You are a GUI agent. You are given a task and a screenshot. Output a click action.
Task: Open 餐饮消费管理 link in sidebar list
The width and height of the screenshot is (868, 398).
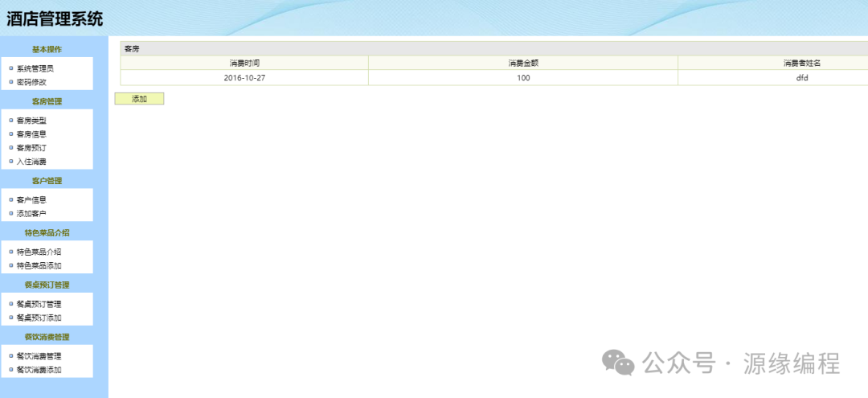coord(39,356)
